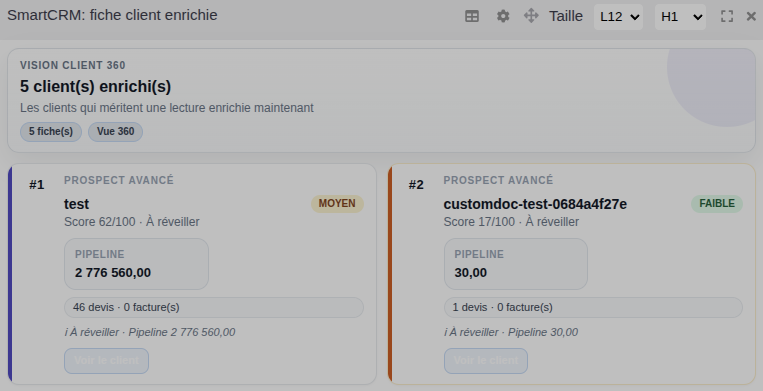Click the '5 fiche(s)' chip
This screenshot has height=391, width=763.
[51, 132]
